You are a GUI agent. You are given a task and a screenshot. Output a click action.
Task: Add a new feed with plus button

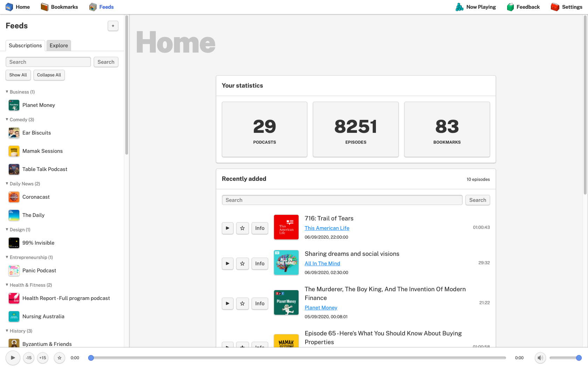113,26
